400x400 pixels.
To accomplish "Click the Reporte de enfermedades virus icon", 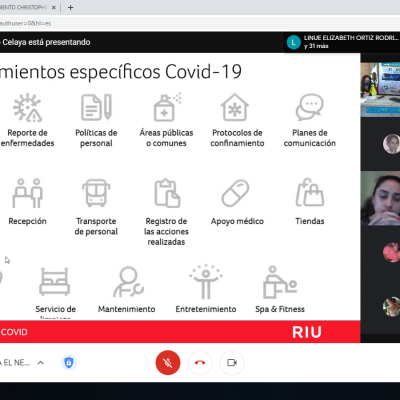I will [28, 107].
